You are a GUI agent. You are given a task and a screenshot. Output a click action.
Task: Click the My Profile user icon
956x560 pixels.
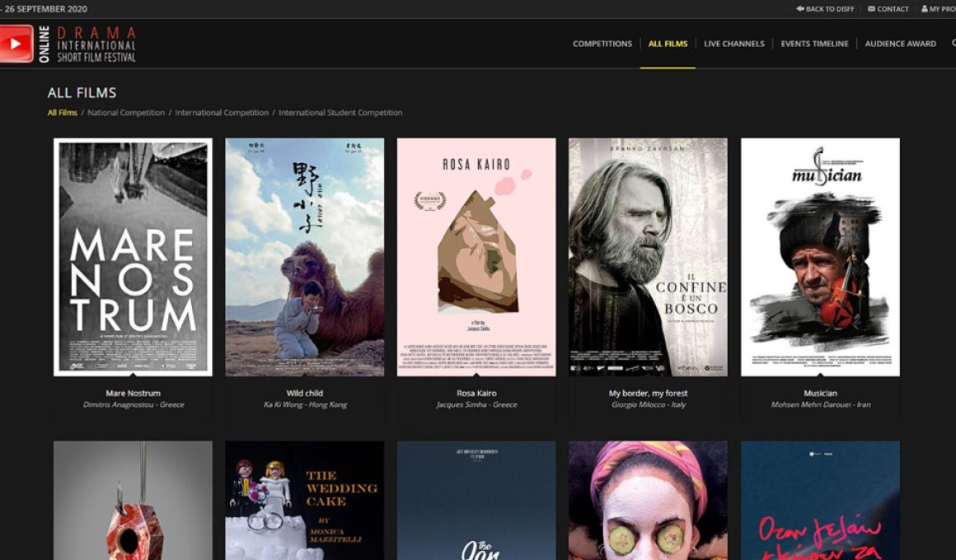click(x=925, y=9)
